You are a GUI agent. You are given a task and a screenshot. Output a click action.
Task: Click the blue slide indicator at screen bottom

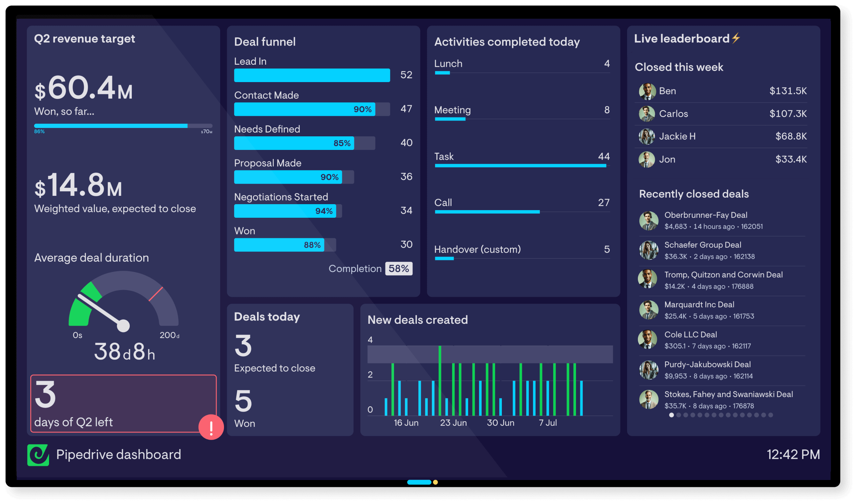(419, 482)
